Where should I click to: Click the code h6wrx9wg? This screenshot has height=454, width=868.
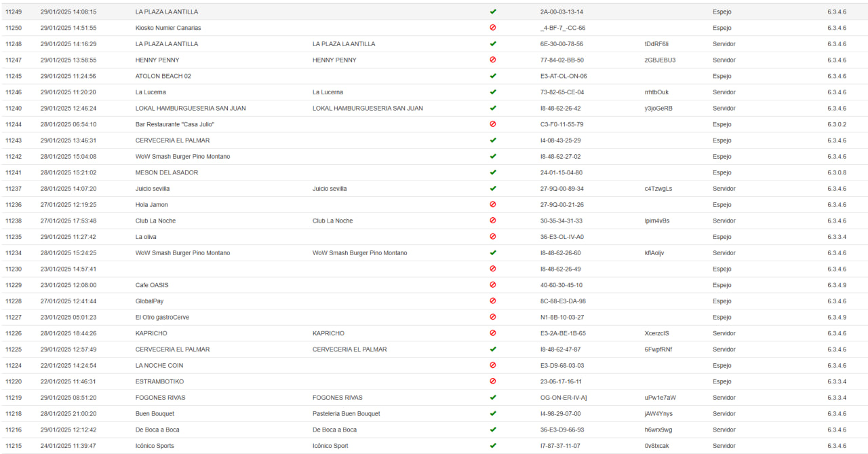click(x=658, y=430)
